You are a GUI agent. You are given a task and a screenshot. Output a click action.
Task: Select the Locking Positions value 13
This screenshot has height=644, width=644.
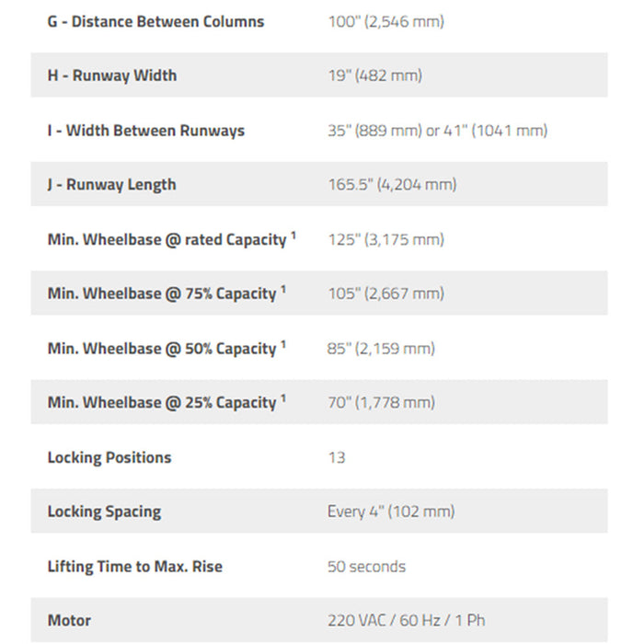337,457
